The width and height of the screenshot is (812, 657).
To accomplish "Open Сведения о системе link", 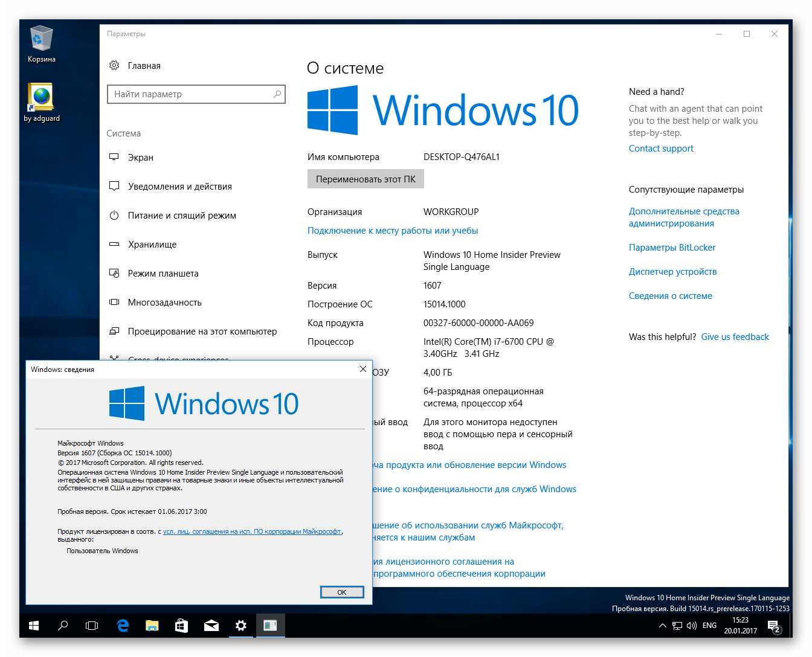I will [x=670, y=296].
